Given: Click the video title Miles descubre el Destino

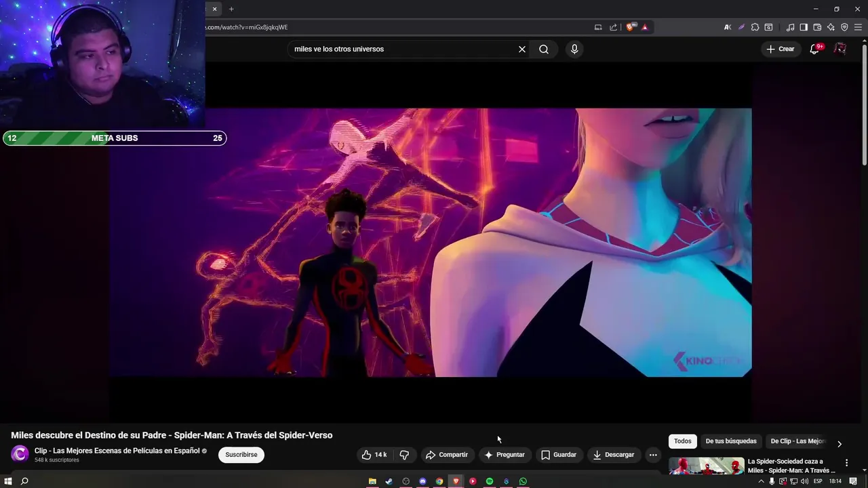Looking at the screenshot, I should (172, 435).
